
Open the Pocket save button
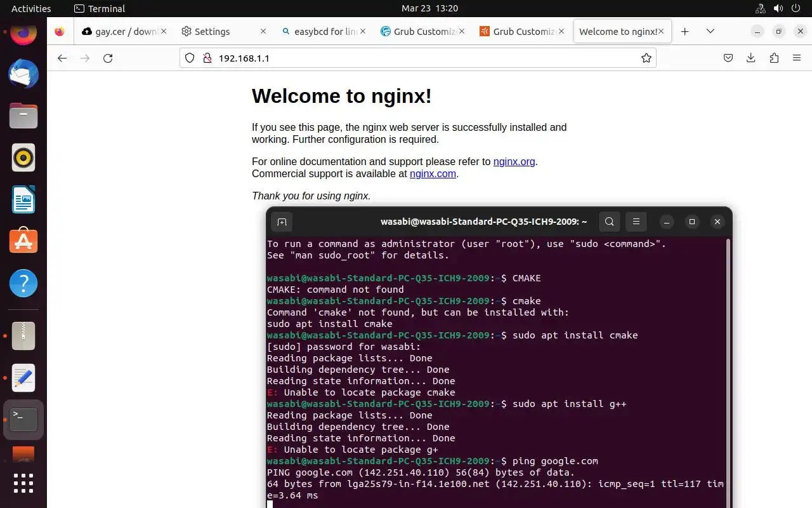(x=728, y=58)
